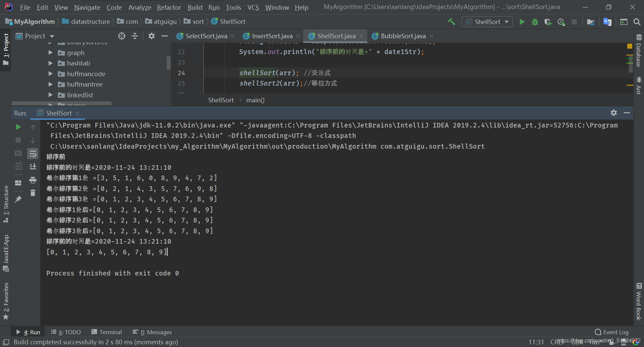Open the profiler run icon in toolbar

point(561,22)
